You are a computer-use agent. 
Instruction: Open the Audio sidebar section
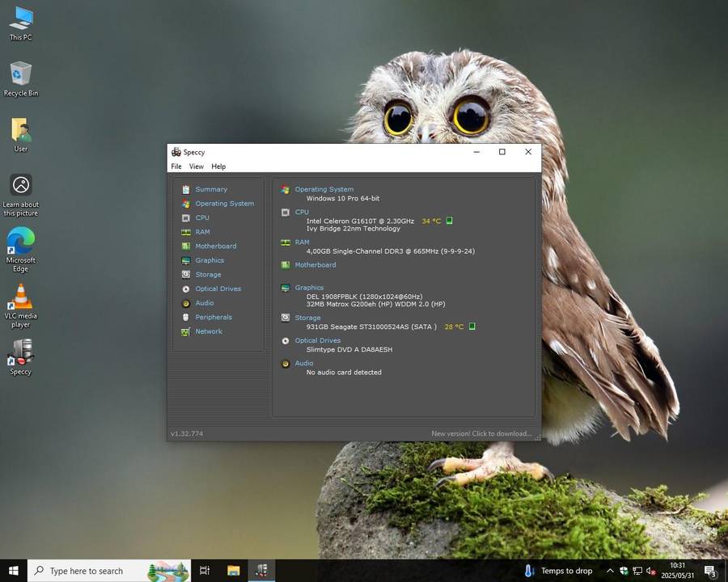[204, 303]
